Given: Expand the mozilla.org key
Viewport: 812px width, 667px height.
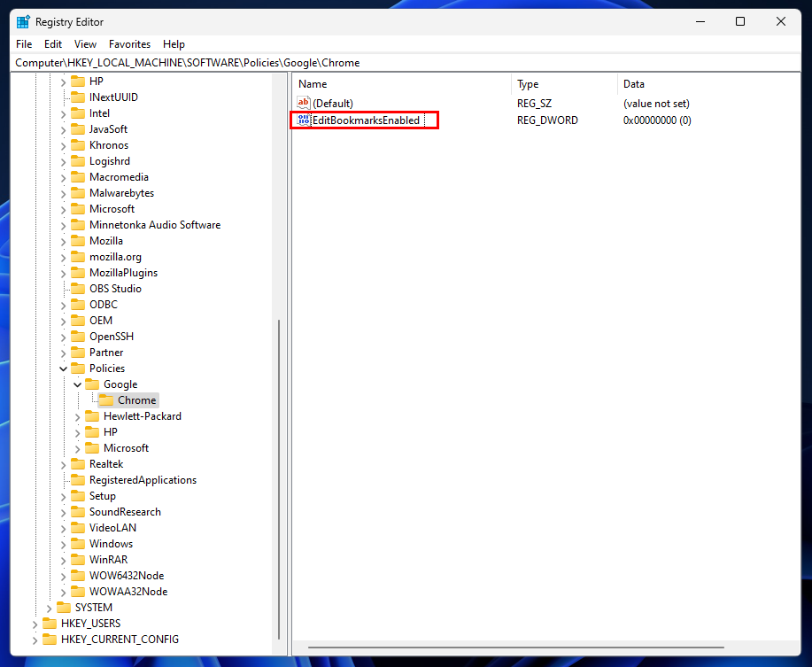Looking at the screenshot, I should 63,258.
